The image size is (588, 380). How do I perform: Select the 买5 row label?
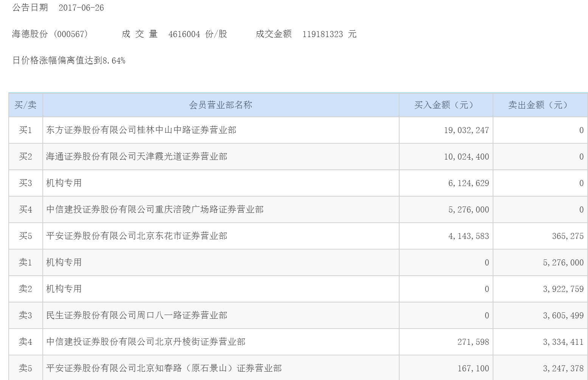click(25, 236)
